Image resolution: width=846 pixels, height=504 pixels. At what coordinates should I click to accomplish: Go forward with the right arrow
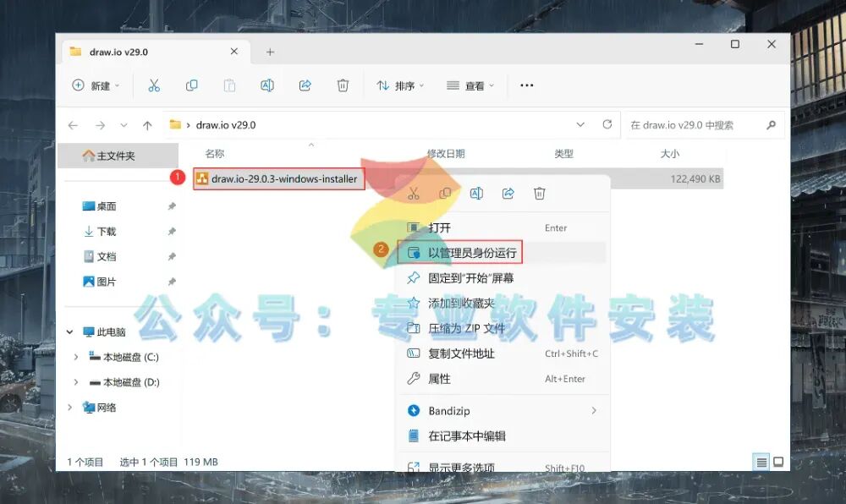[x=100, y=125]
